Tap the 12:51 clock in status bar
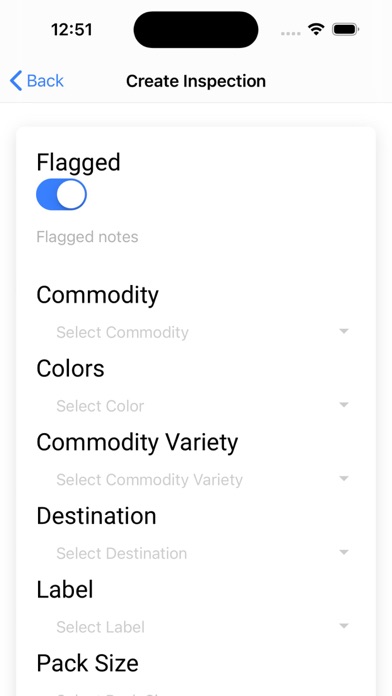This screenshot has width=392, height=696. click(71, 30)
